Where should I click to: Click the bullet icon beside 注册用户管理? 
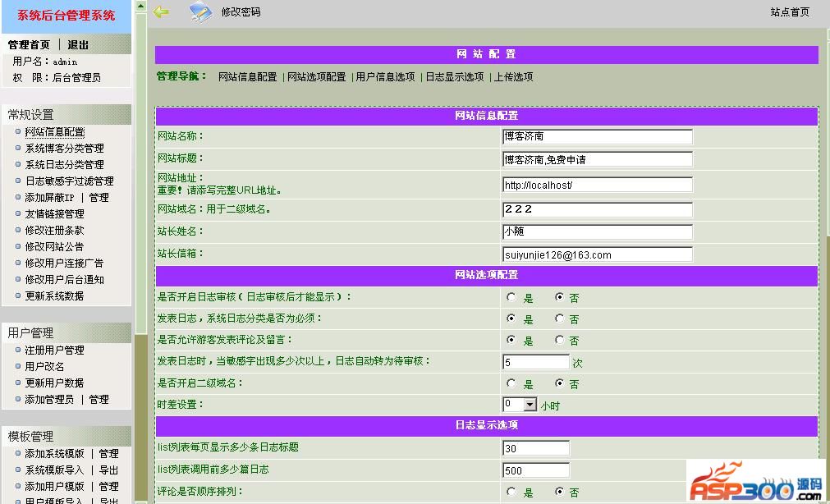18,350
